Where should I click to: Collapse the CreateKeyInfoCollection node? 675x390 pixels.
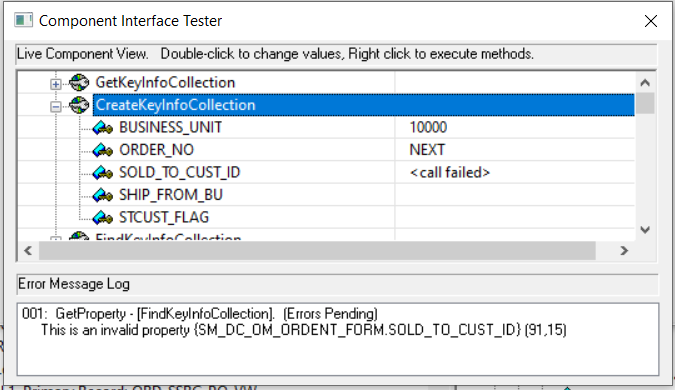[56, 106]
